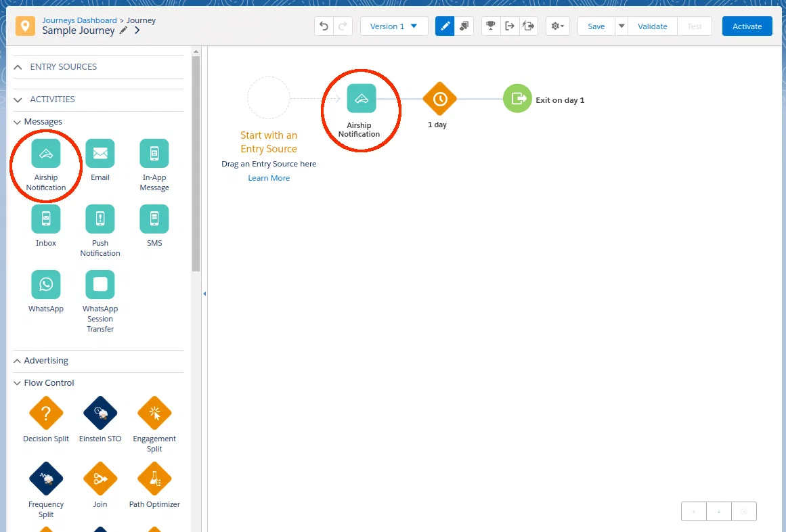
Task: Open the settings gear dropdown
Action: pyautogui.click(x=558, y=26)
